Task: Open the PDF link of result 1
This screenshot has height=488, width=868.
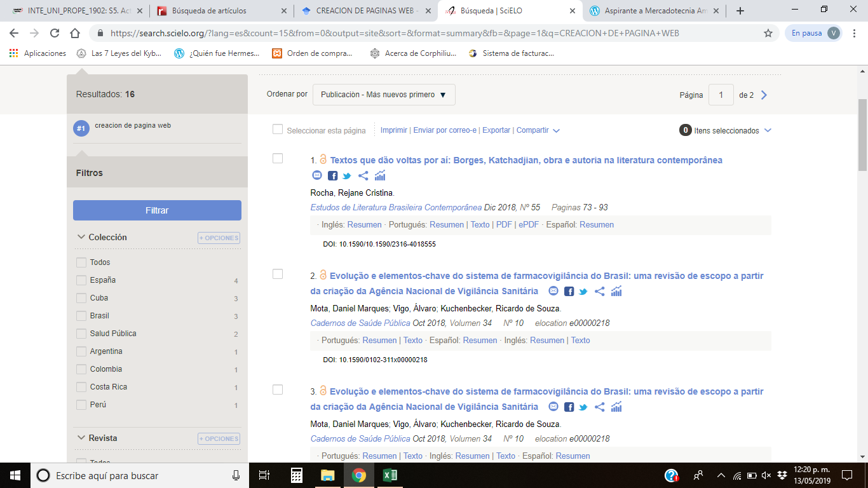Action: [x=504, y=224]
